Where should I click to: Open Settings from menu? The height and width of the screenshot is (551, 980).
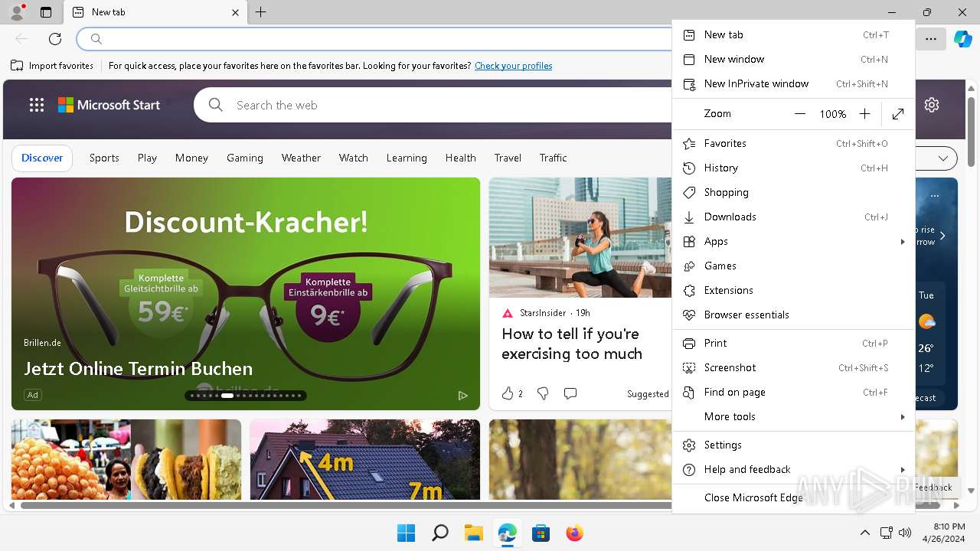coord(793,445)
